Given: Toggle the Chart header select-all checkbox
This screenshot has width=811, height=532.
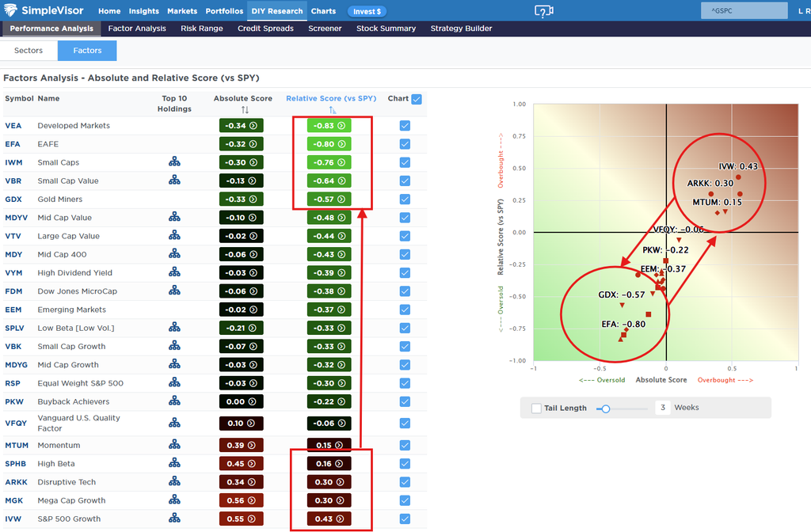Looking at the screenshot, I should coord(417,99).
